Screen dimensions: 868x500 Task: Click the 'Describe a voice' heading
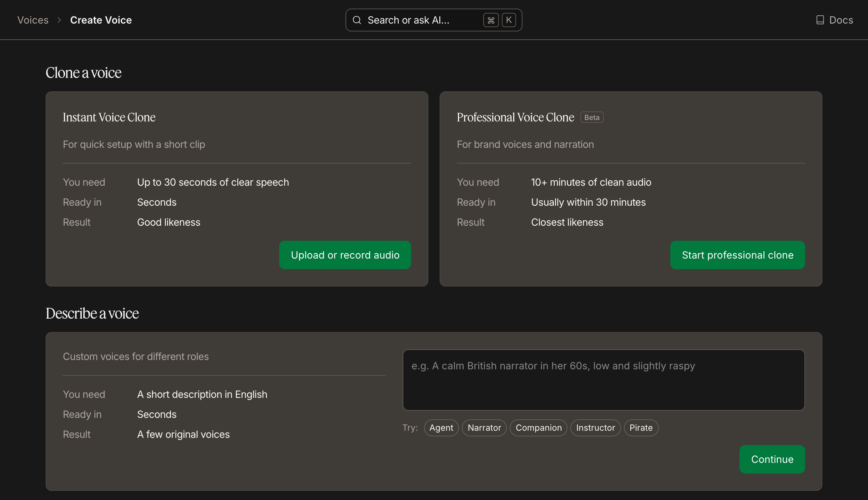point(92,314)
